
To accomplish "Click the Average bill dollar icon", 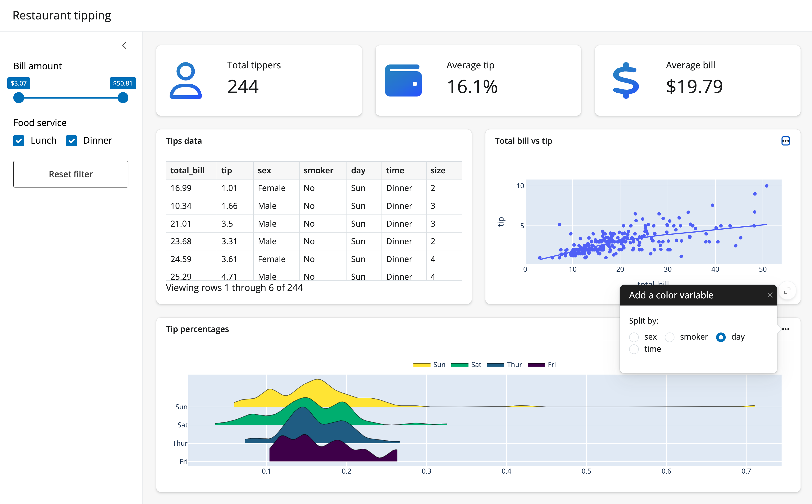I will [x=626, y=81].
